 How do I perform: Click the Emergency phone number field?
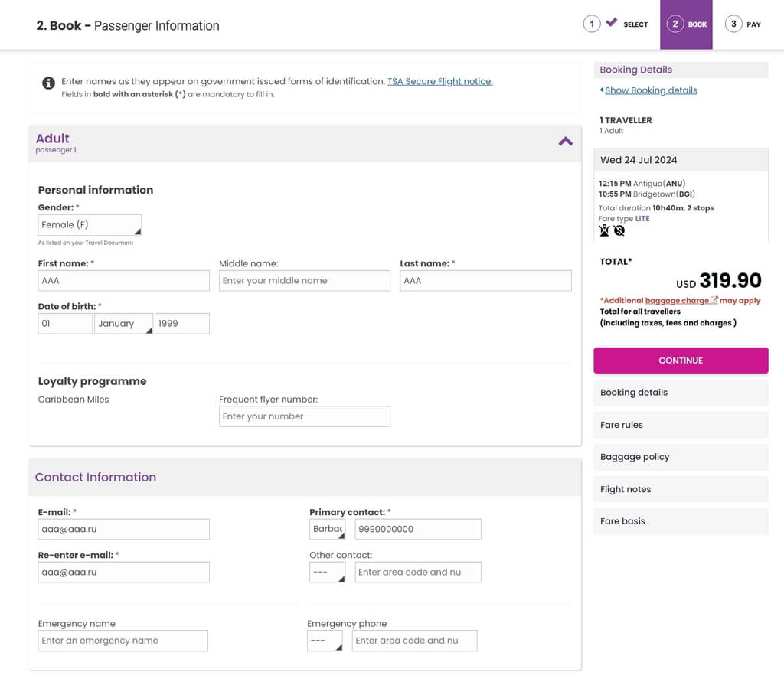414,641
